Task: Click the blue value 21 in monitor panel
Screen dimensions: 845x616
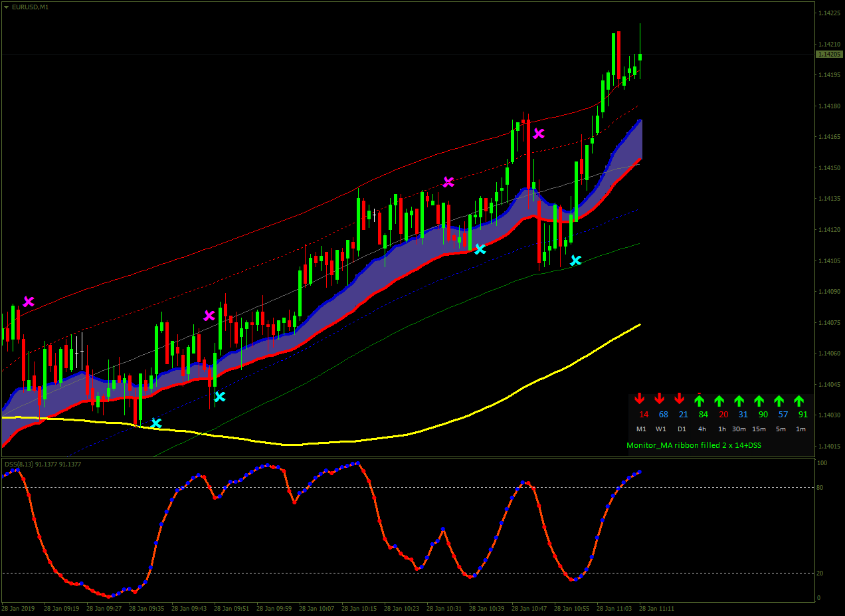Action: [684, 415]
